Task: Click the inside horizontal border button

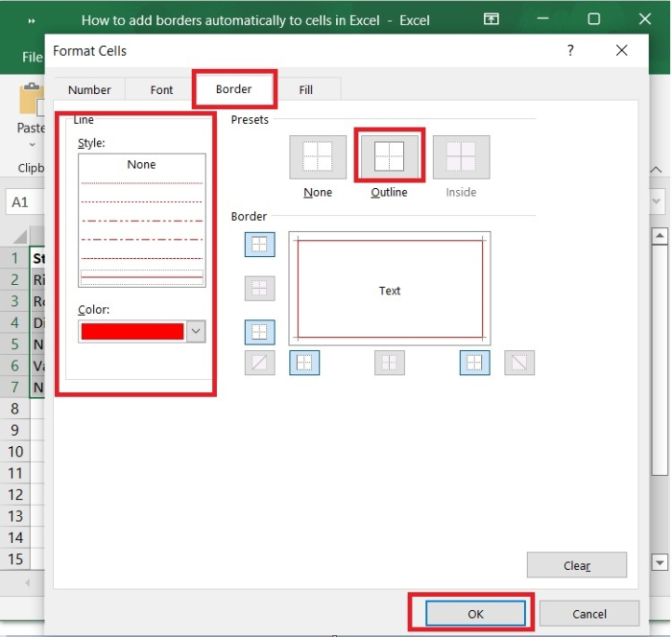Action: click(x=260, y=289)
